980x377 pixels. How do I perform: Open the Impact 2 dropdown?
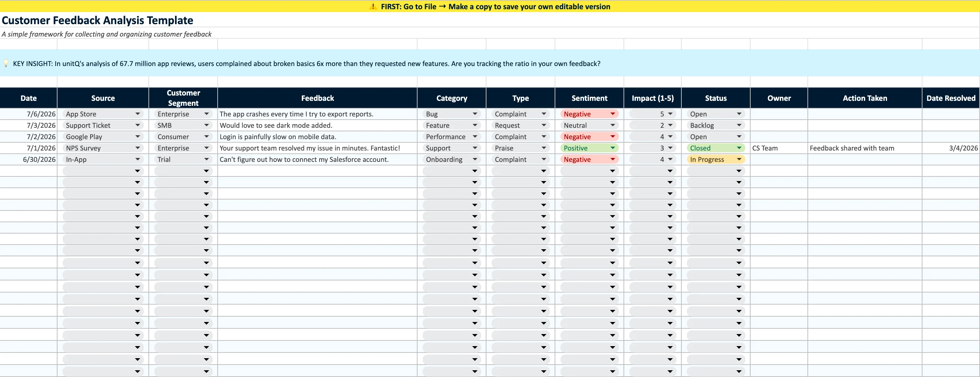pos(653,125)
